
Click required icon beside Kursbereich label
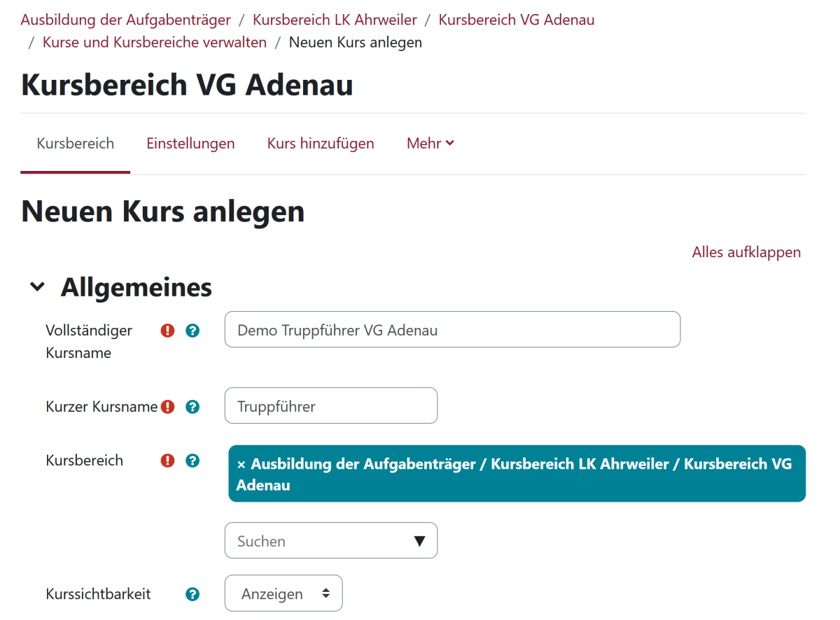[x=167, y=461]
